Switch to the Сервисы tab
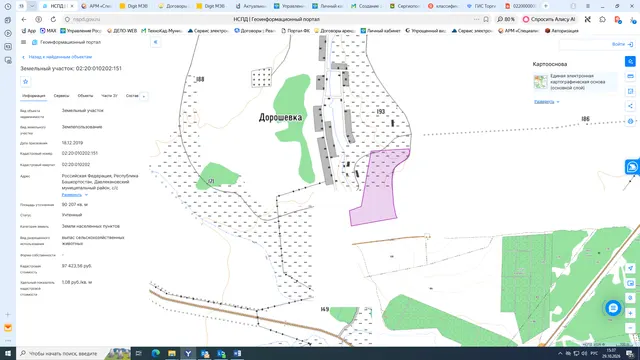The height and width of the screenshot is (360, 640). [x=61, y=96]
